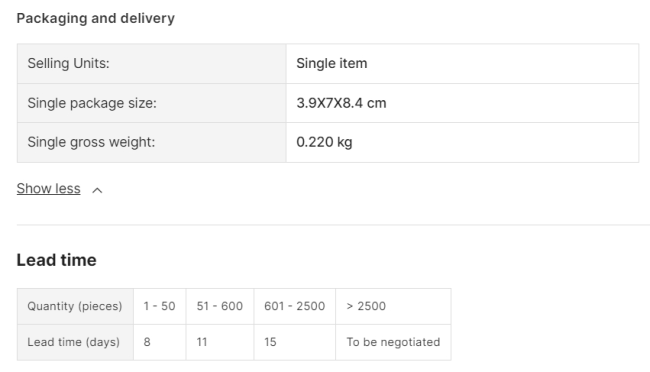650x372 pixels.
Task: Select the Selling Units label cell
Action: (152, 63)
